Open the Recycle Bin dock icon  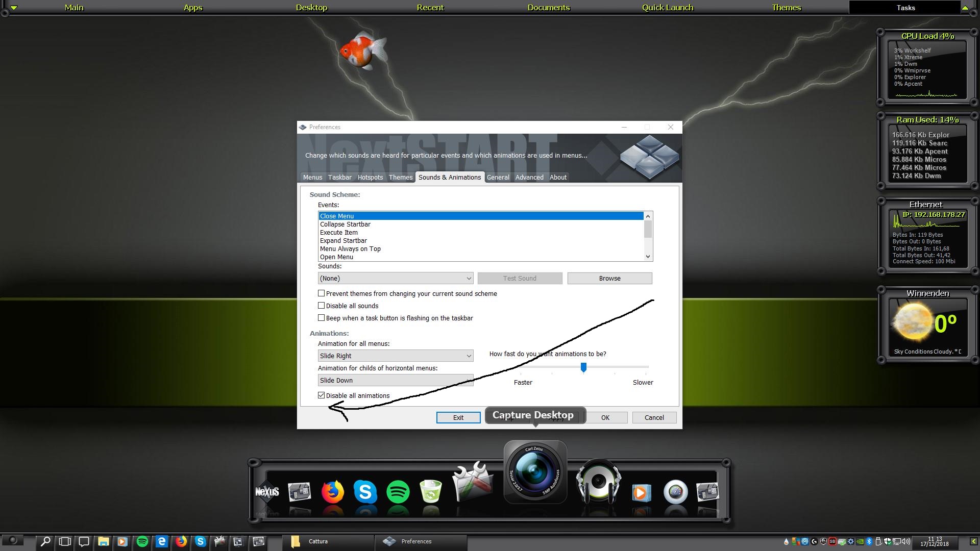pyautogui.click(x=431, y=492)
